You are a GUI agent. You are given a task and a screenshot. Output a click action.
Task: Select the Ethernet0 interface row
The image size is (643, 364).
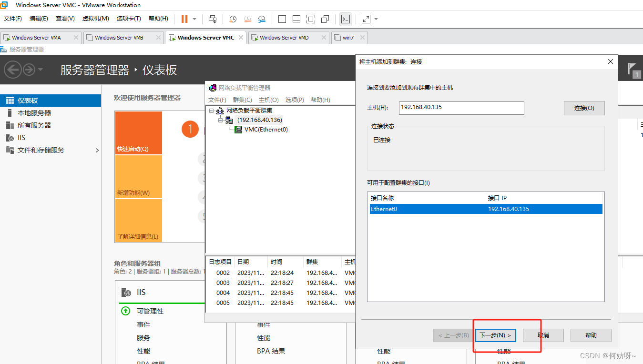point(486,209)
